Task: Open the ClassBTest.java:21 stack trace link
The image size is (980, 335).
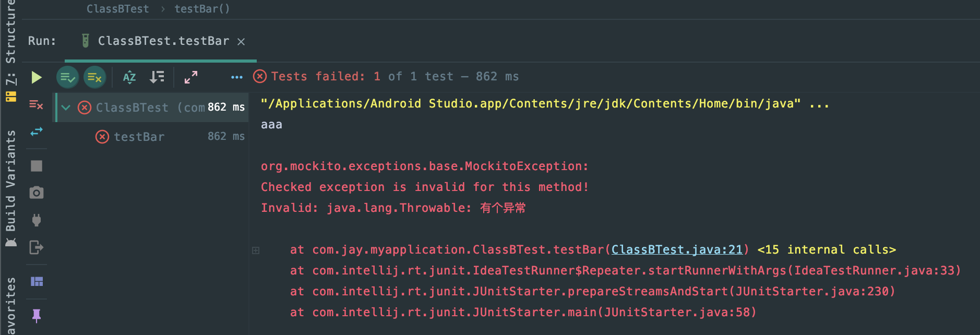Action: click(677, 250)
